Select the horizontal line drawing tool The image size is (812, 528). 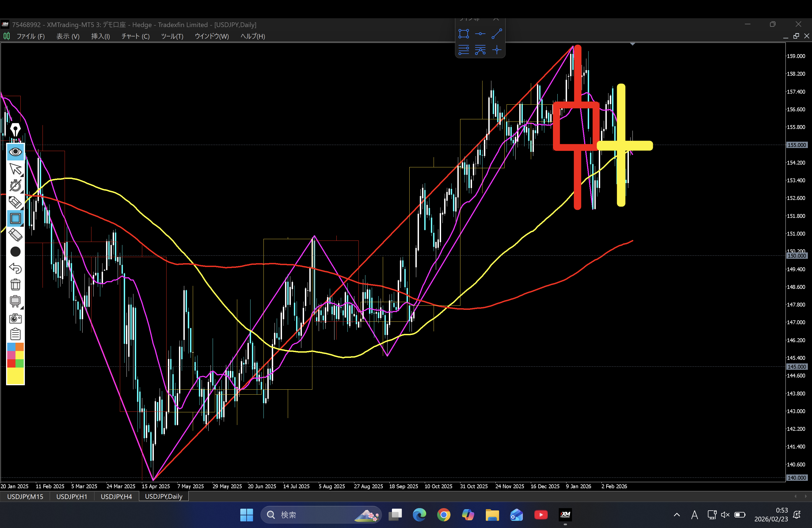click(480, 34)
